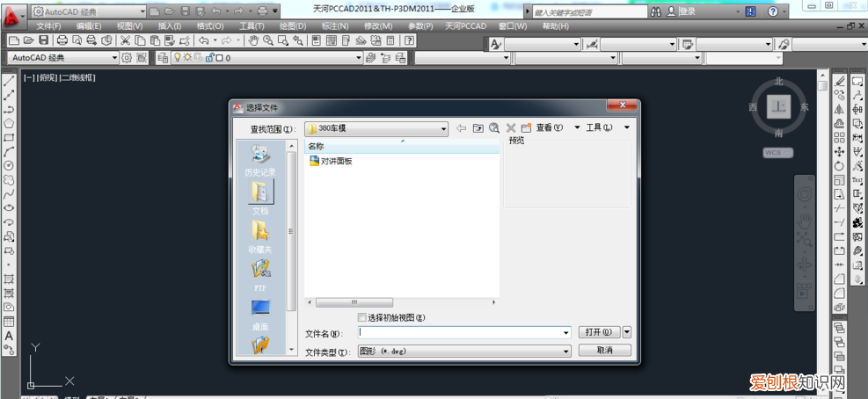
Task: Click the [二维线框] visual style label
Action: coord(78,78)
